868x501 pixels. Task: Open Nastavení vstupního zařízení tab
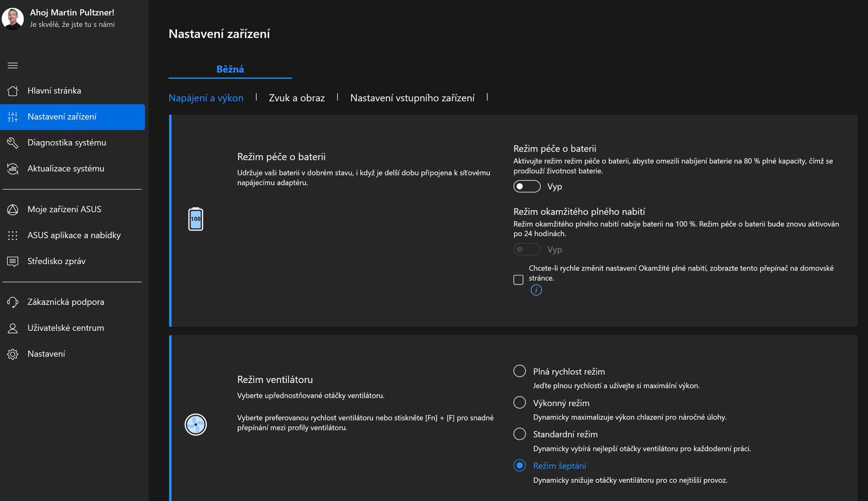coord(412,98)
